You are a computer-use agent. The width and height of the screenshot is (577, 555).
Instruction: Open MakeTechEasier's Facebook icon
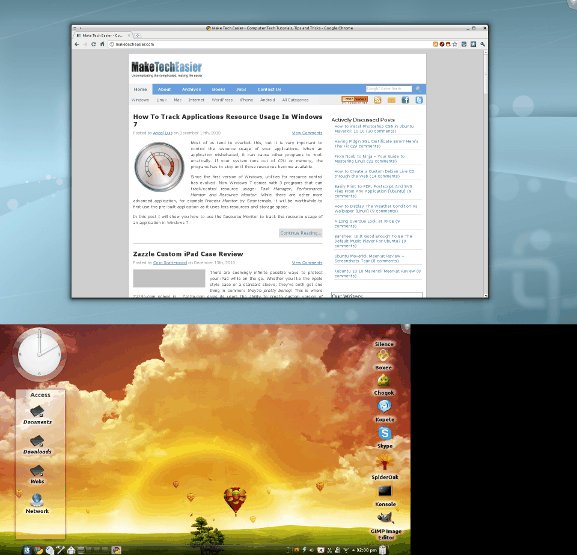[405, 100]
